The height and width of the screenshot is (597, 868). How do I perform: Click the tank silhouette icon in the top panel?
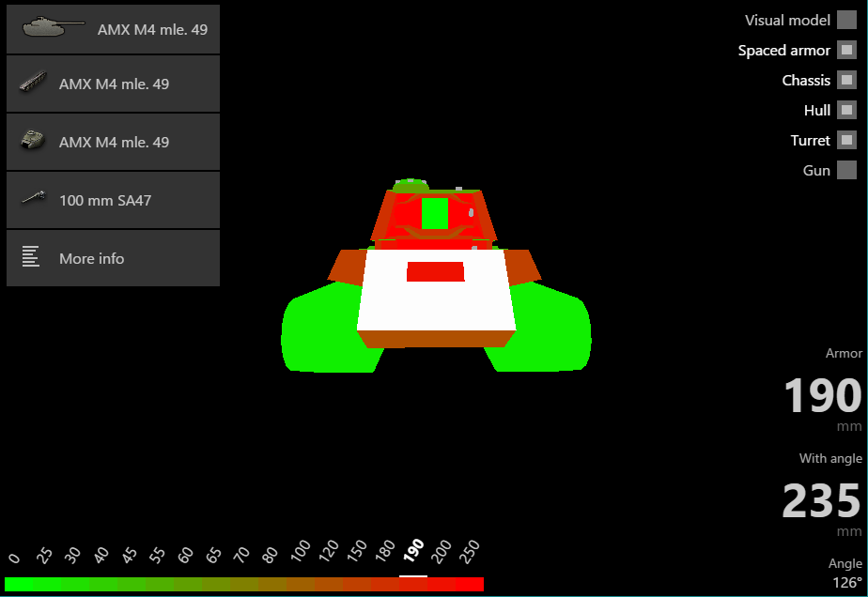[x=54, y=26]
